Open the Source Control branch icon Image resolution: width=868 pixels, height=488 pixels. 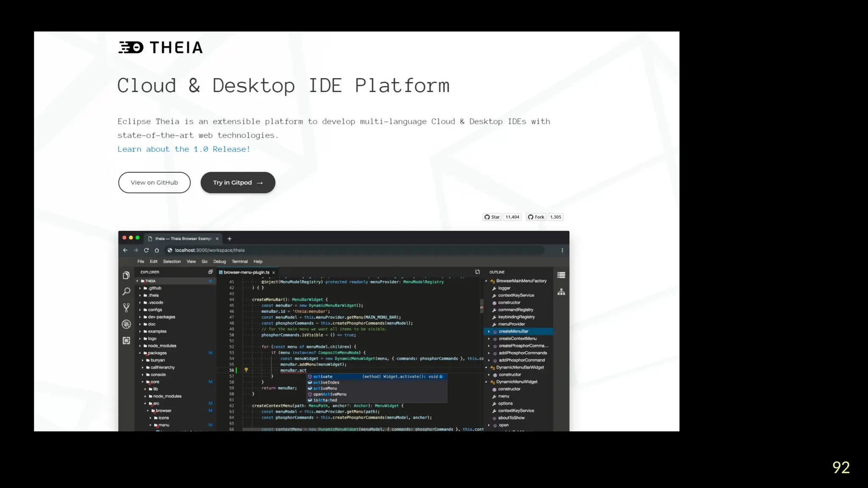(x=126, y=308)
